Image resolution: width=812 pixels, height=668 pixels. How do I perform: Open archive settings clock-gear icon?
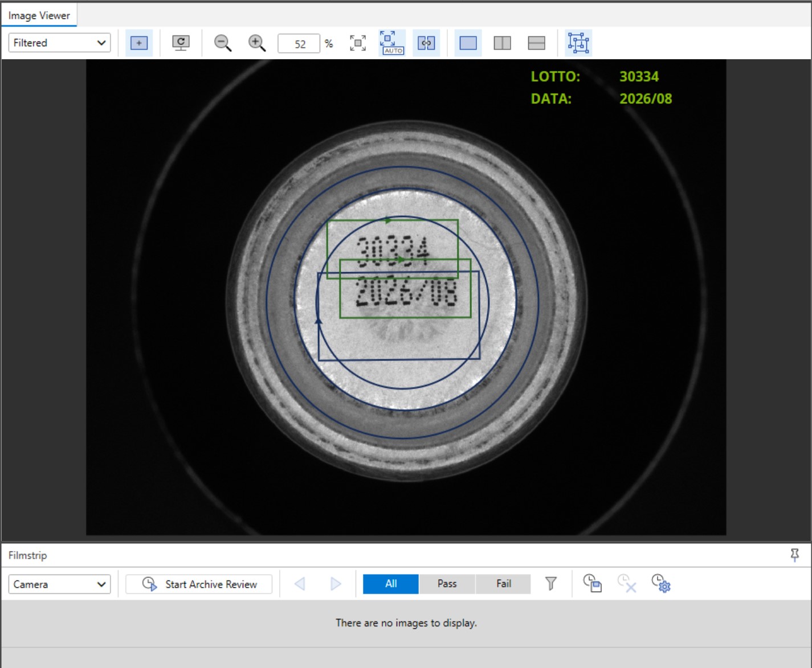(x=660, y=584)
